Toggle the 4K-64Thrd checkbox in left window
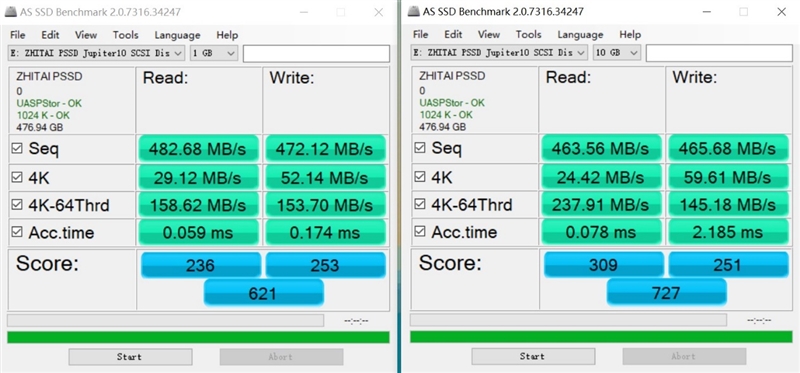The width and height of the screenshot is (800, 373). coord(17,205)
